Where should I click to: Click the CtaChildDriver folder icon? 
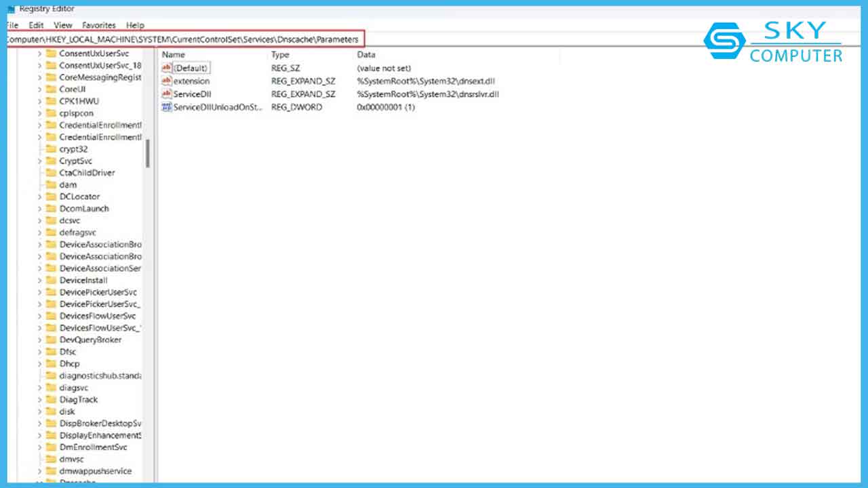(x=51, y=173)
